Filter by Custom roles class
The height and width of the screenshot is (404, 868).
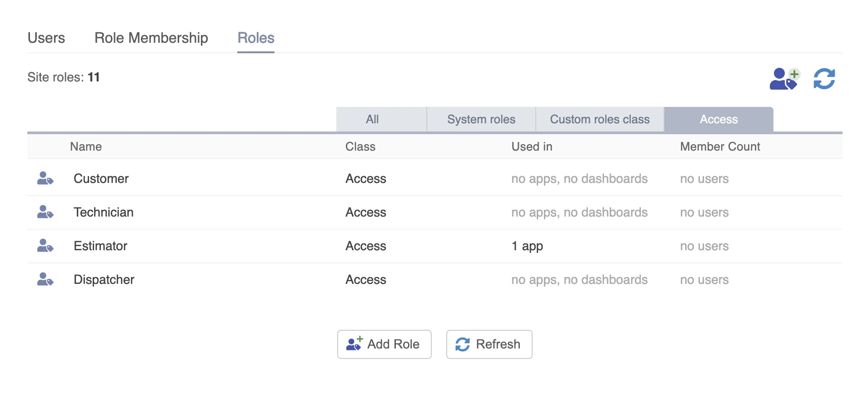click(599, 119)
